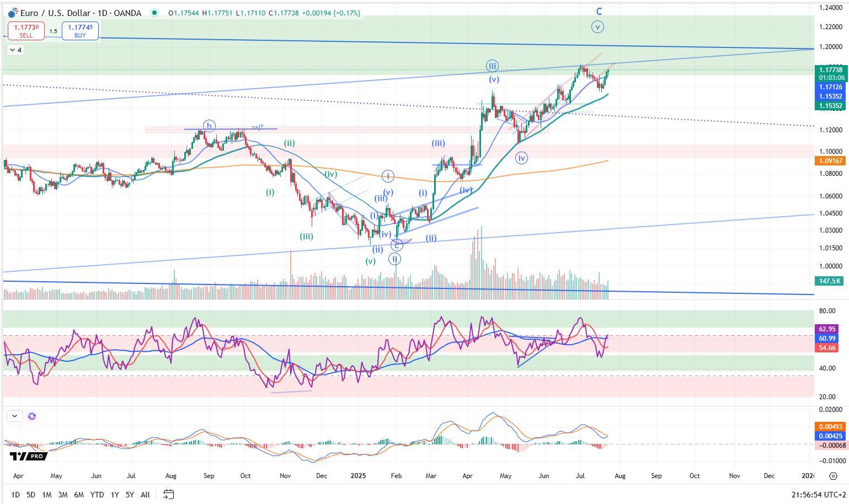Click the 1.00000 price scale value
849x504 pixels.
[830, 266]
